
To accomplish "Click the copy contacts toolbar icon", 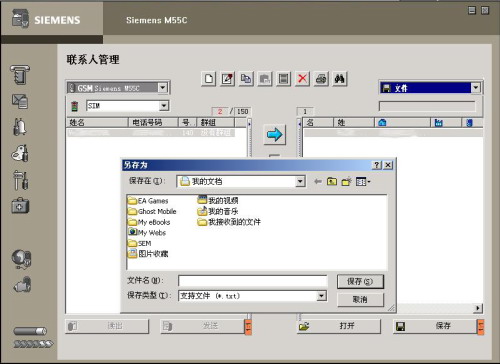I will point(246,79).
